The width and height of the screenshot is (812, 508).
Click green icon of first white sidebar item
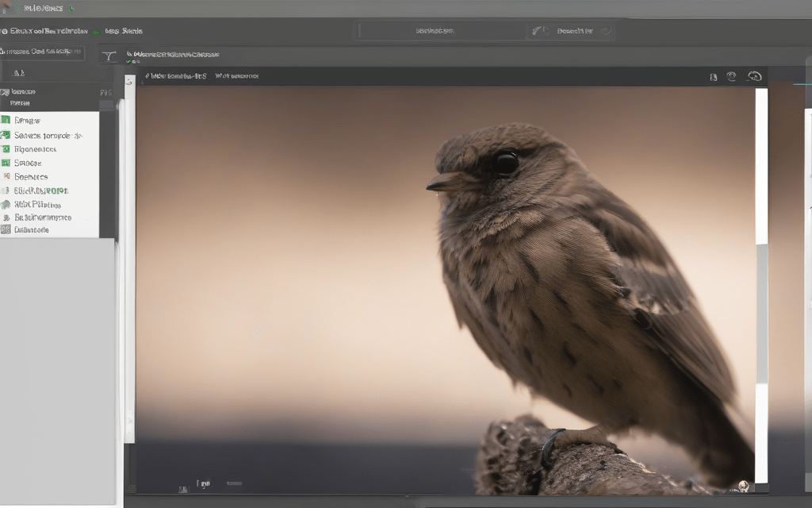point(6,121)
